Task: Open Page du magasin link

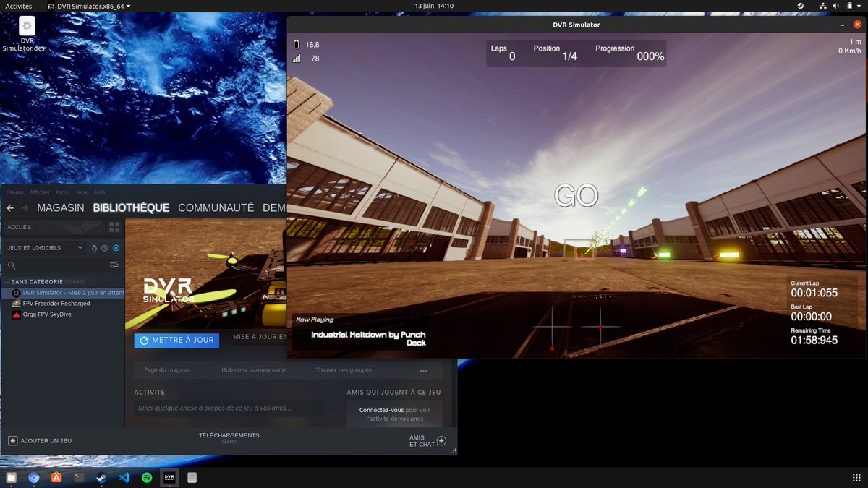Action: click(167, 370)
